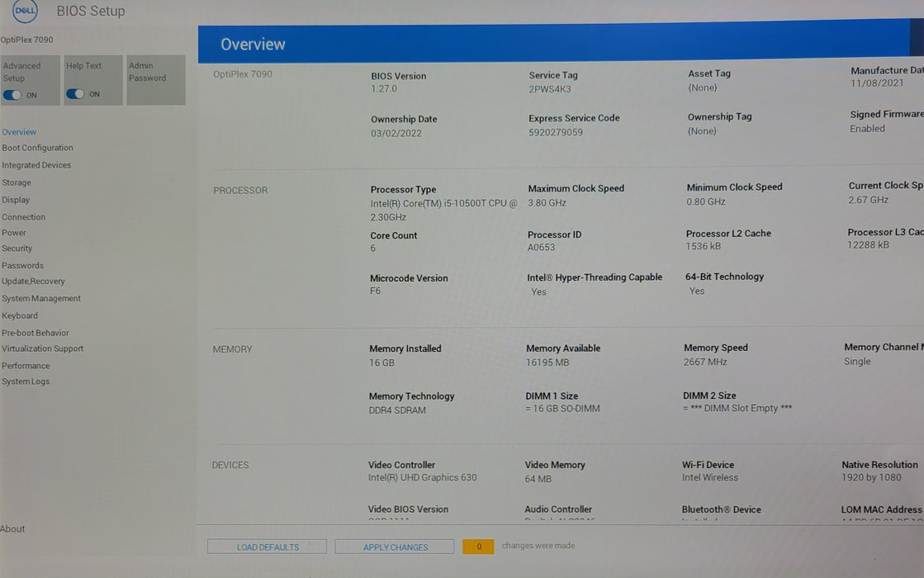Go to the Display section
The width and height of the screenshot is (924, 578).
(16, 200)
